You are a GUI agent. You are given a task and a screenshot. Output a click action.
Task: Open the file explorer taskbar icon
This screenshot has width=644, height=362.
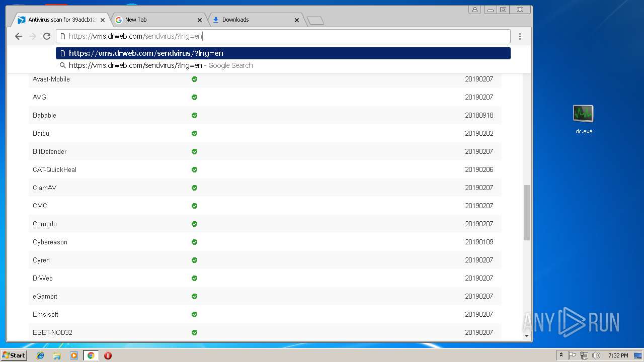(x=57, y=355)
